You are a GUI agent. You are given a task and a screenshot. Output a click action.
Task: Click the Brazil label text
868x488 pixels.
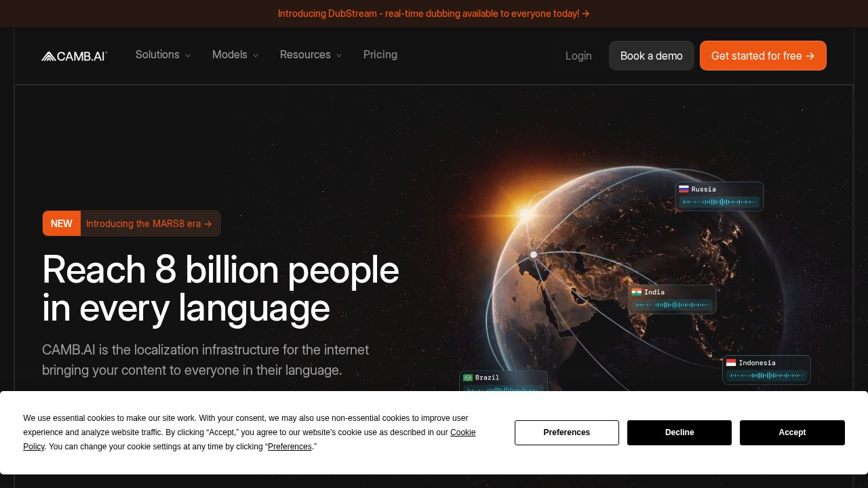click(487, 378)
